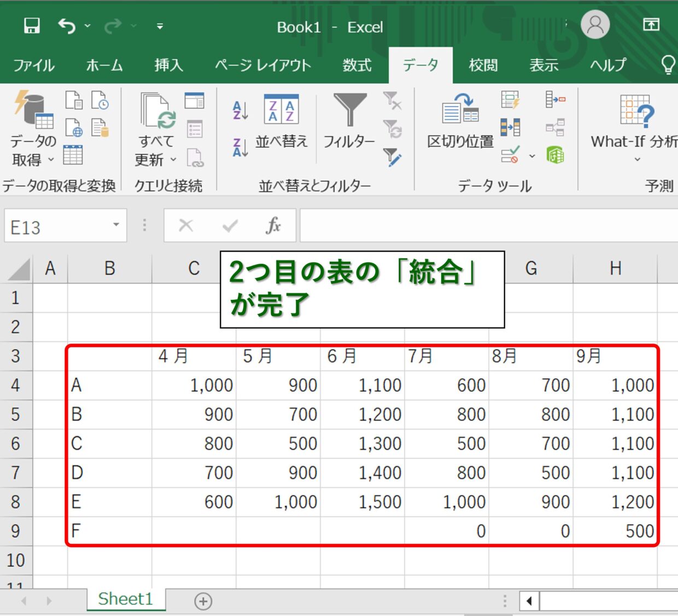Open the Advanced filter icon
The height and width of the screenshot is (616, 678).
392,158
